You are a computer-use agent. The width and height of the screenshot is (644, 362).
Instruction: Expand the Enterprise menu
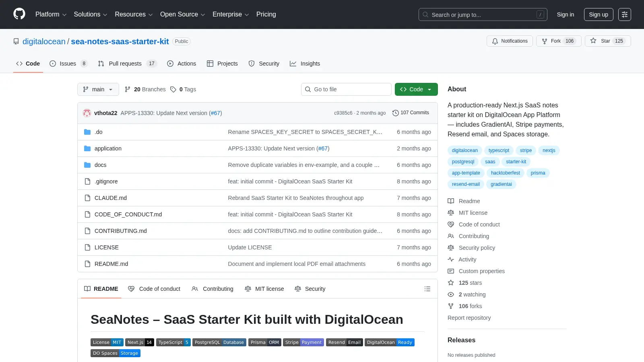(x=231, y=14)
